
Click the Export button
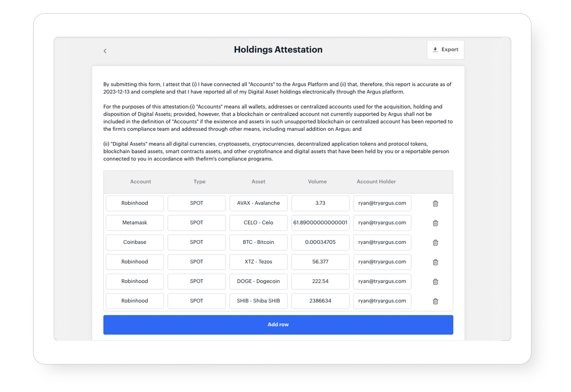pyautogui.click(x=445, y=50)
